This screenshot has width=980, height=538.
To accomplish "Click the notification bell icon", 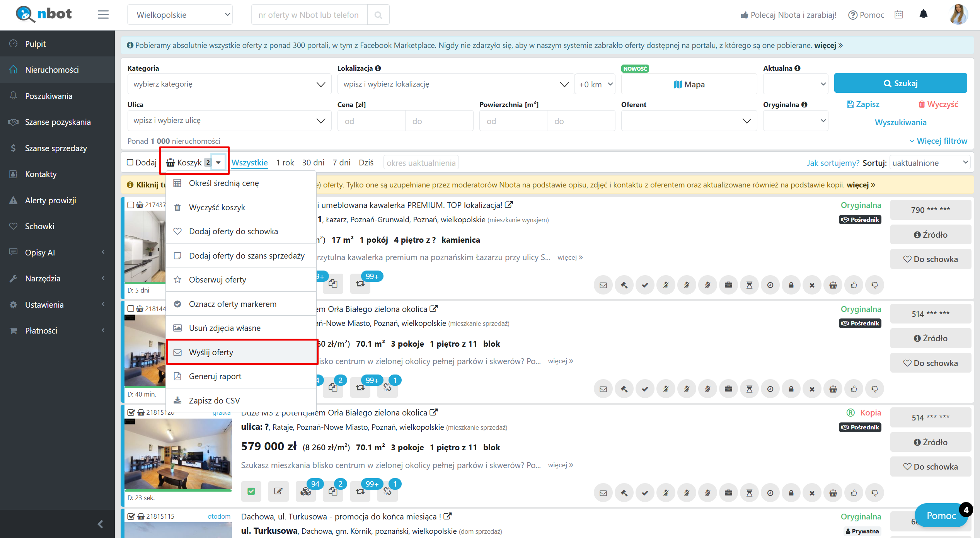I will [x=923, y=14].
